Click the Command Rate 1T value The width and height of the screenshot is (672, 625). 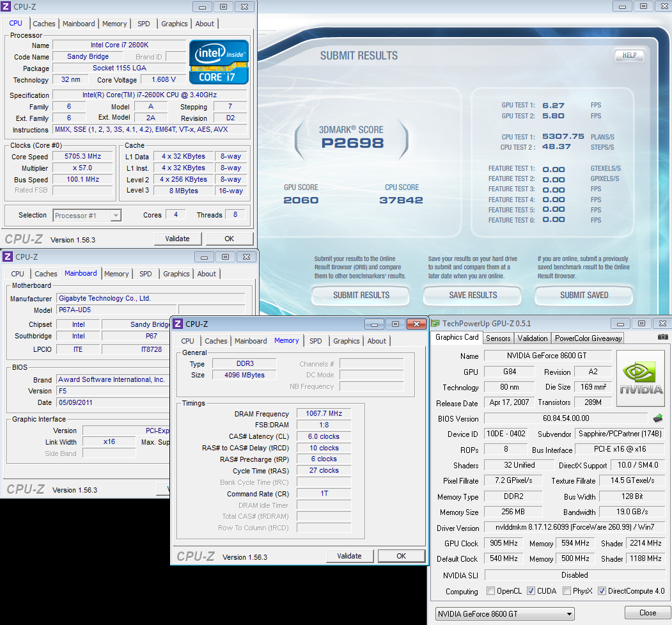324,493
